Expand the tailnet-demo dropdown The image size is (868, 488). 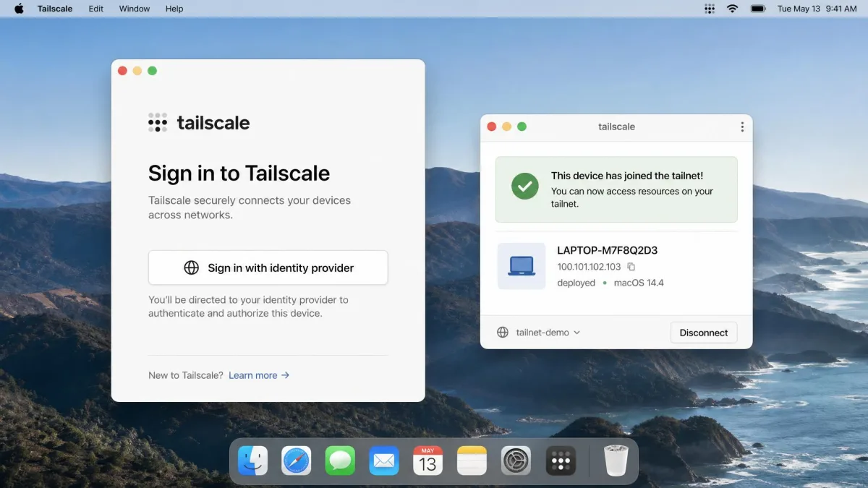tap(548, 333)
